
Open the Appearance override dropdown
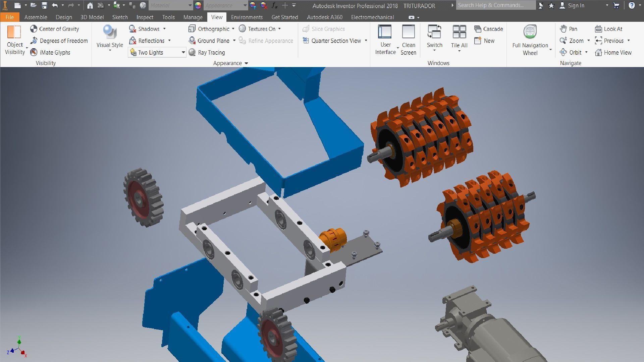tap(226, 5)
